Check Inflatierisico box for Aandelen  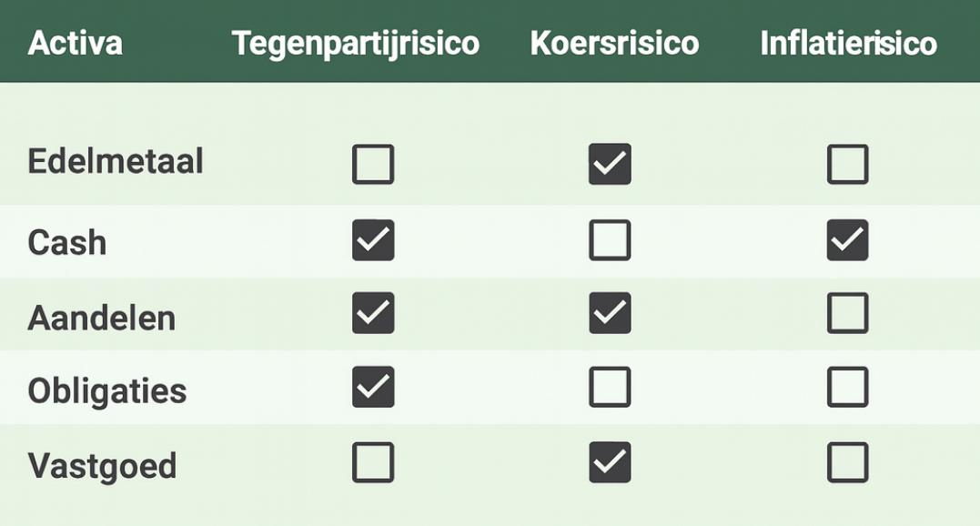(x=847, y=314)
